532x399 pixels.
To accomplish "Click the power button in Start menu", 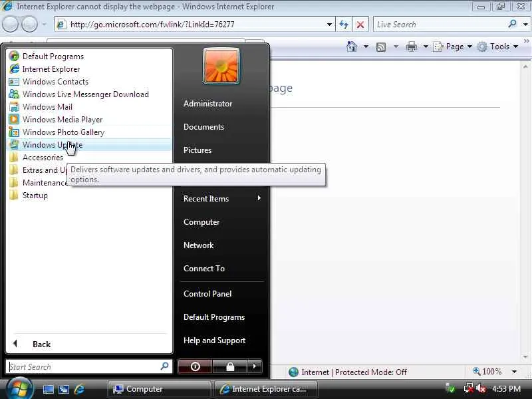I will [195, 366].
